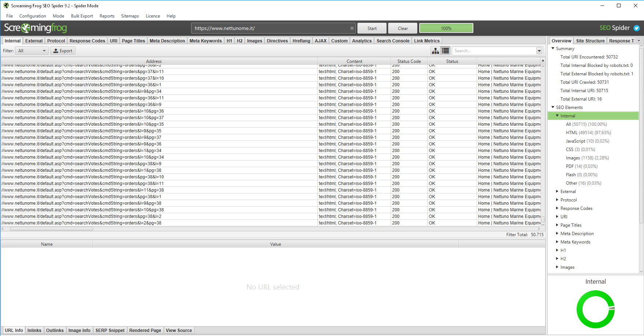Select PDF (14) in the Internal tree
This screenshot has height=336, width=644.
coord(582,166)
